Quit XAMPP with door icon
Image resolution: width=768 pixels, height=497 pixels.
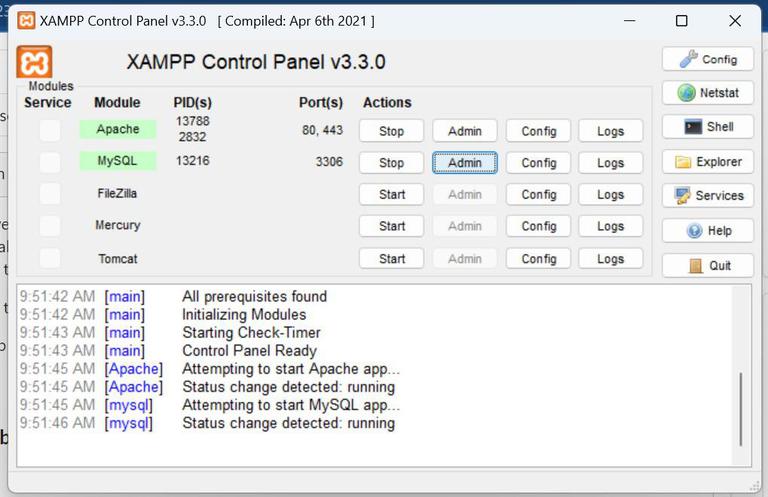(708, 265)
